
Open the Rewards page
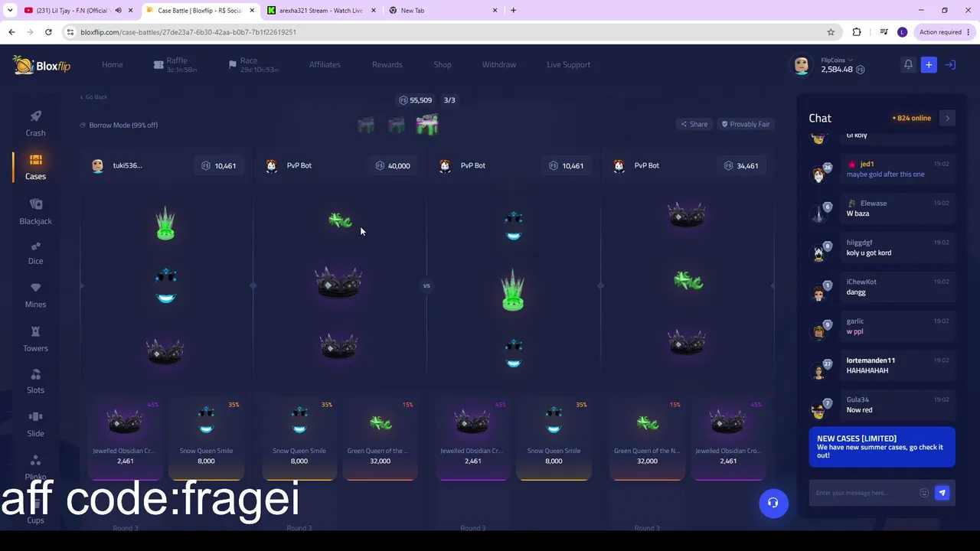tap(387, 65)
